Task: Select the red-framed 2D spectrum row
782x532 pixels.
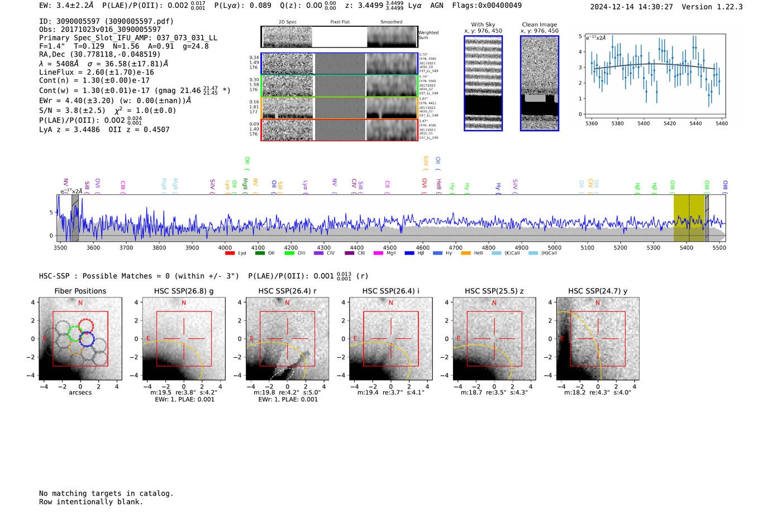Action: [x=340, y=130]
